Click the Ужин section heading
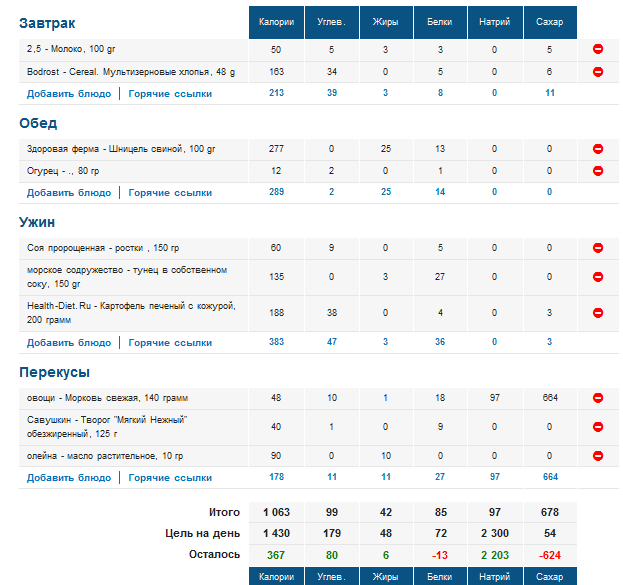Screen dimensions: 623x585 [x=37, y=222]
